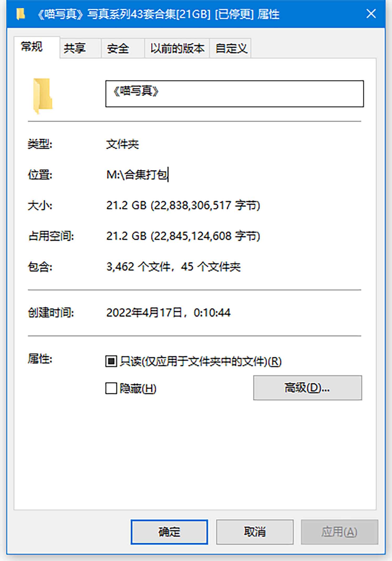This screenshot has width=392, height=561.
Task: Click the 占用空间 value 22,845,124,608 字节
Action: point(205,236)
